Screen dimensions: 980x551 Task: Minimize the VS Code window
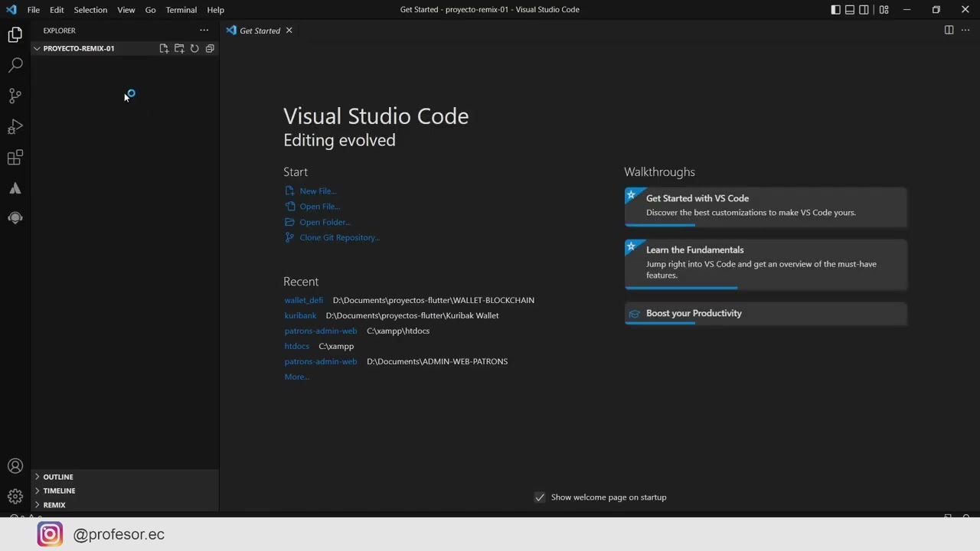pos(906,10)
